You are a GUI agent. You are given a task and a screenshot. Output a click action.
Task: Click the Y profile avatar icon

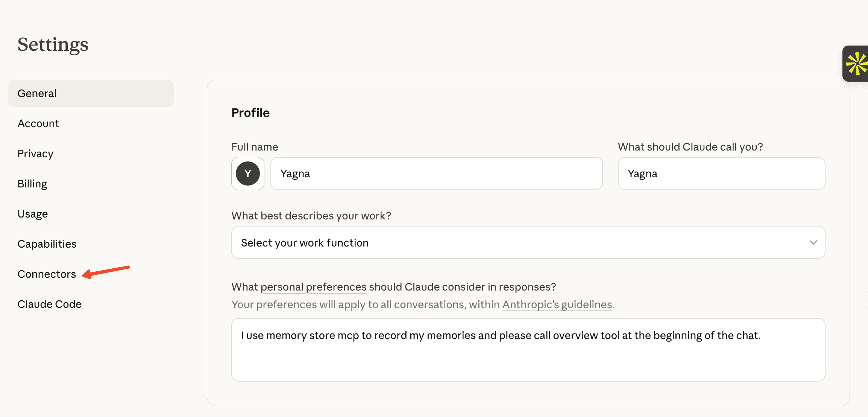point(247,173)
